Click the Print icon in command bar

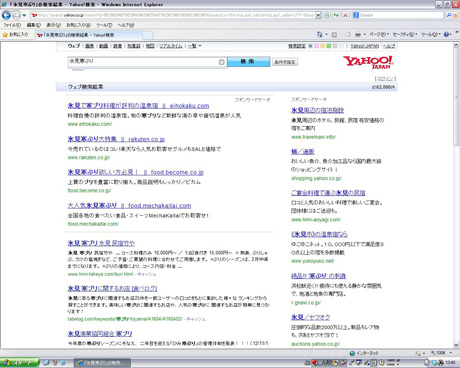358,34
